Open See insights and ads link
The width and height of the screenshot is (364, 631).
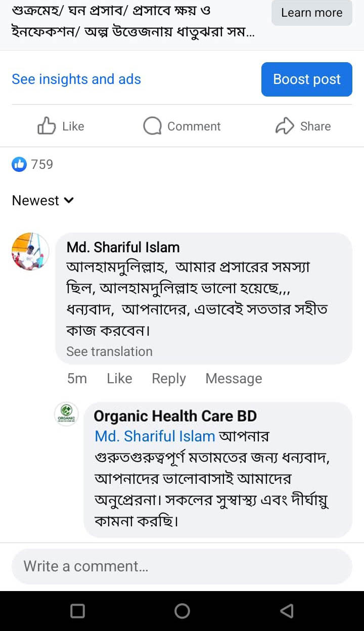(x=76, y=79)
